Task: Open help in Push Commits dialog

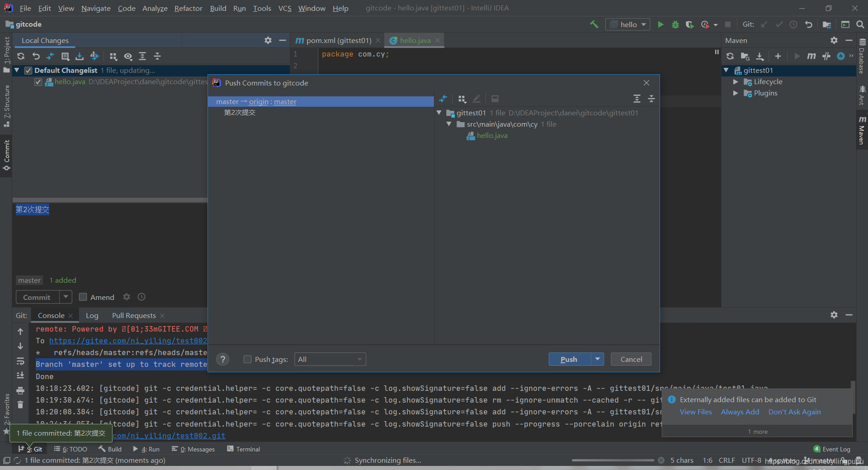Action: coord(222,359)
